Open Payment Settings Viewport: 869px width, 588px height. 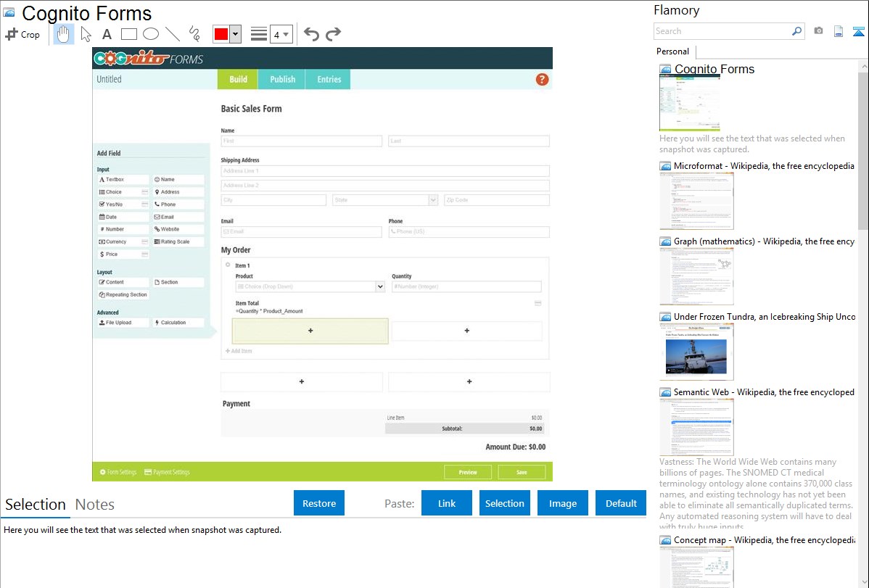coord(167,472)
